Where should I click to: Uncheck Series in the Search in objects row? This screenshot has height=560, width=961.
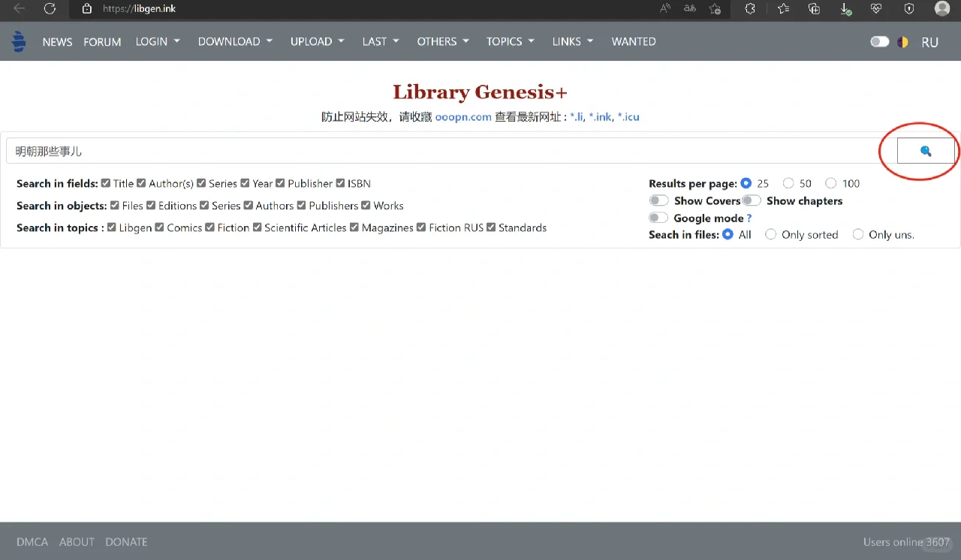coord(204,205)
